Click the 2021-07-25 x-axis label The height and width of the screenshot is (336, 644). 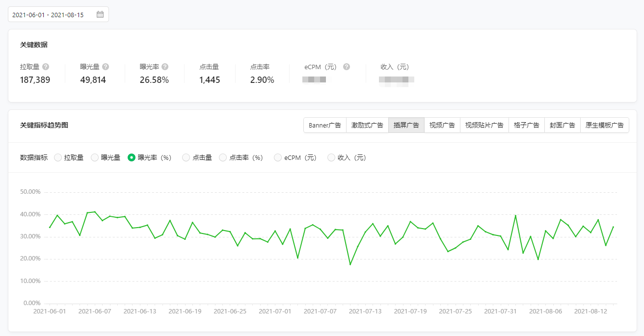456,311
